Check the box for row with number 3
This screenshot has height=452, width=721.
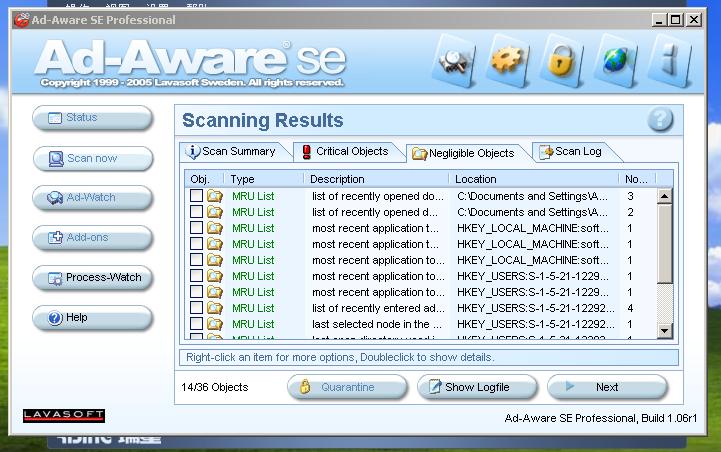tap(196, 196)
